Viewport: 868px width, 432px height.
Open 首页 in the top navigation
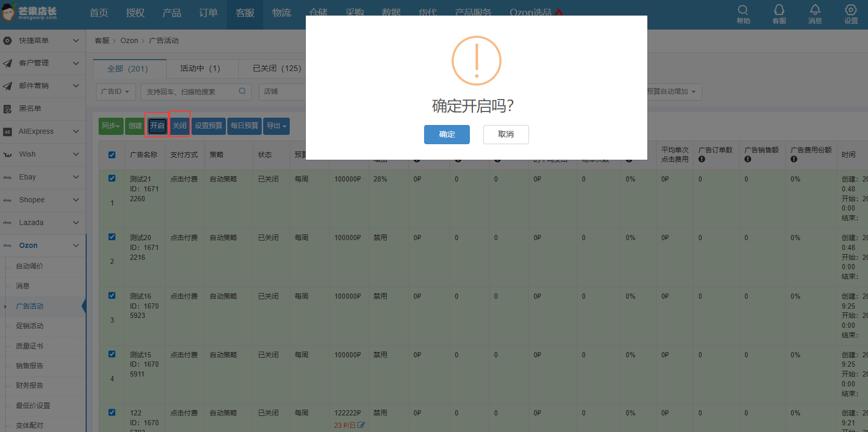99,13
